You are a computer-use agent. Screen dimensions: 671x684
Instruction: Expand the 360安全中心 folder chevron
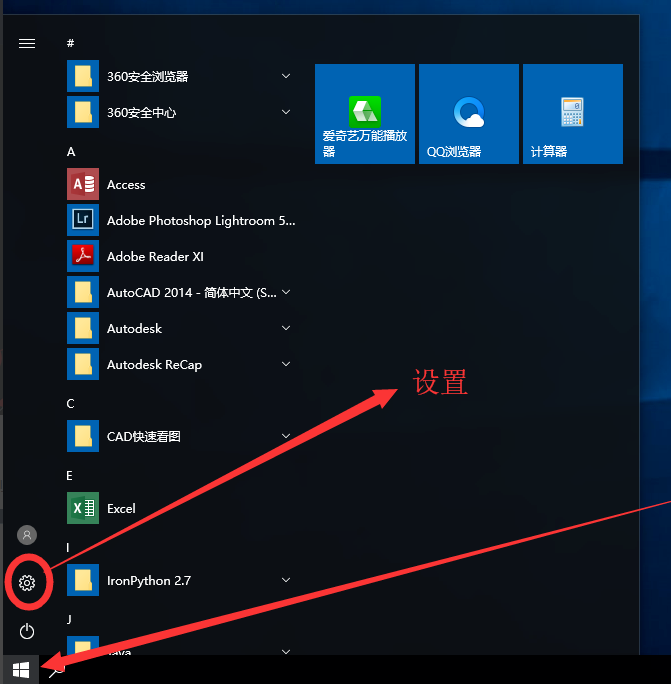pos(286,112)
